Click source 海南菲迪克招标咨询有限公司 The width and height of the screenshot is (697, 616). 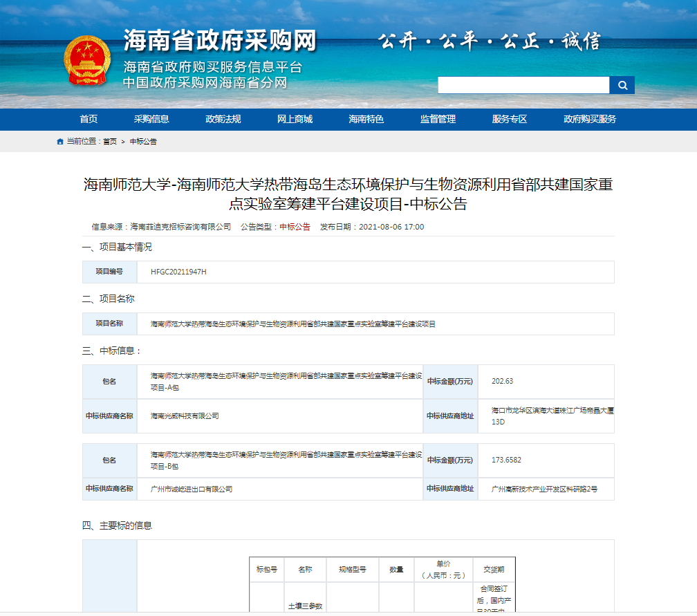180,227
